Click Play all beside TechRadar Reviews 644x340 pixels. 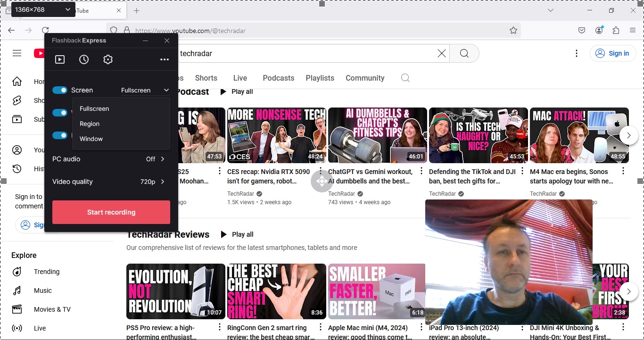coord(237,234)
